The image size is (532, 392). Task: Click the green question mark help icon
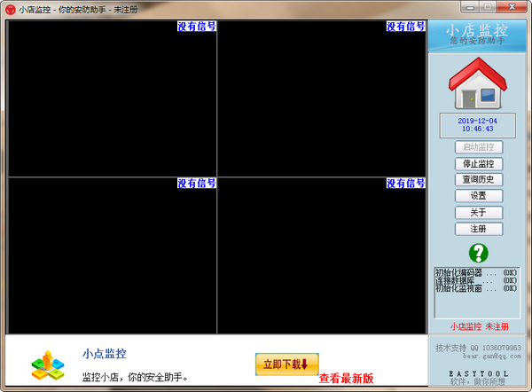[x=479, y=252]
